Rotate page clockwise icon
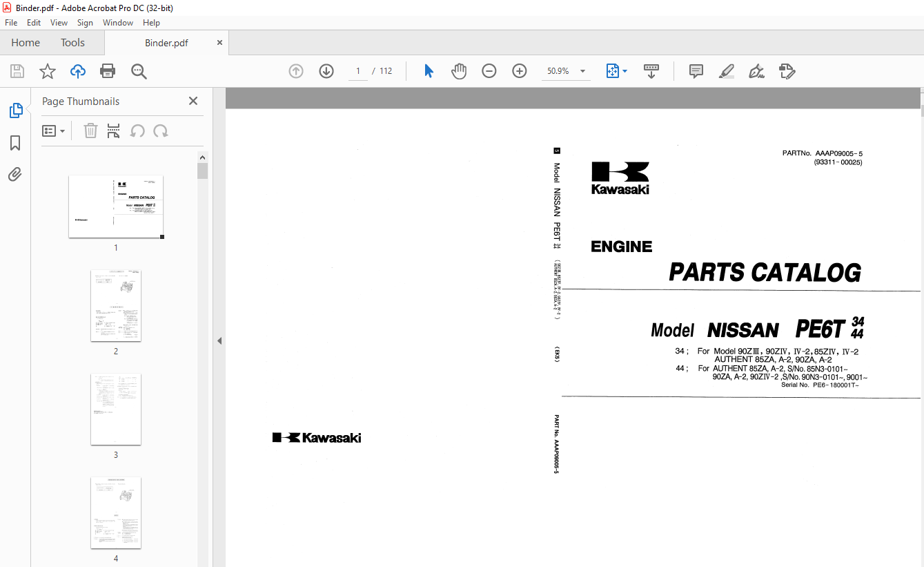 tap(161, 131)
